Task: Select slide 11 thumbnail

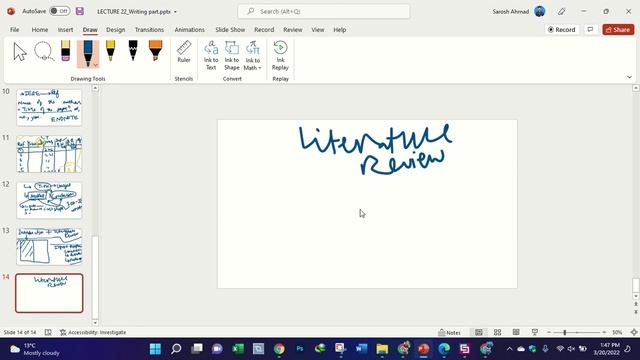Action: 49,154
